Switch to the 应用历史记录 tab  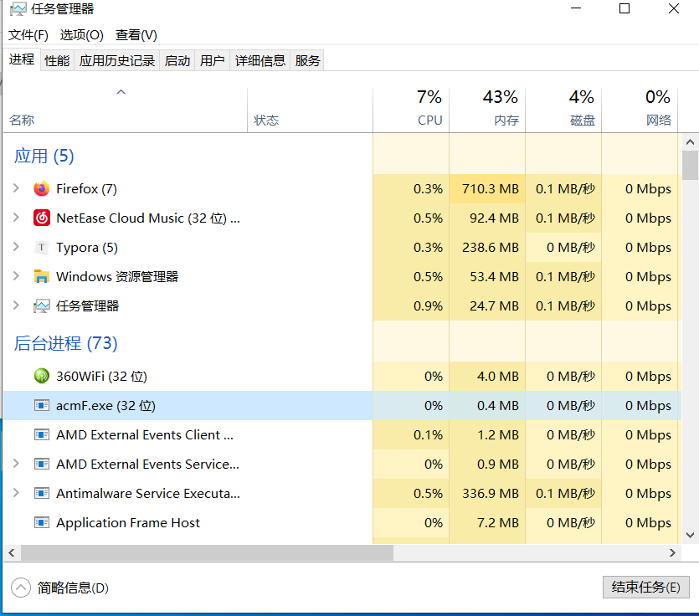tap(117, 60)
